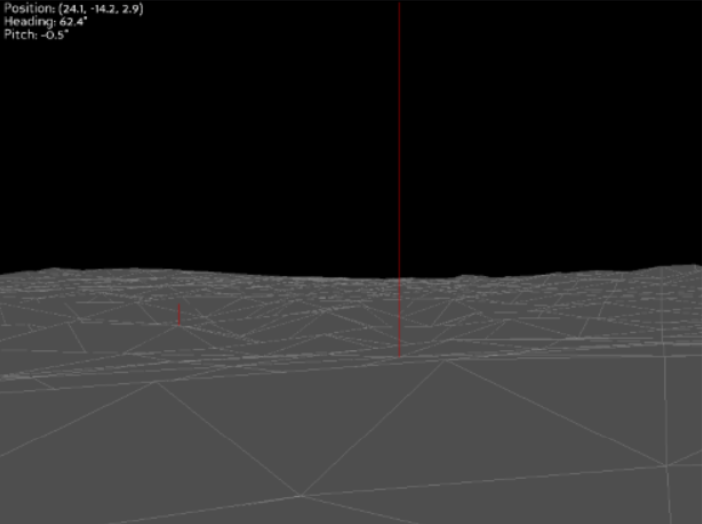Select the small red marker on the terrain
The width and height of the screenshot is (702, 524).
(x=179, y=314)
